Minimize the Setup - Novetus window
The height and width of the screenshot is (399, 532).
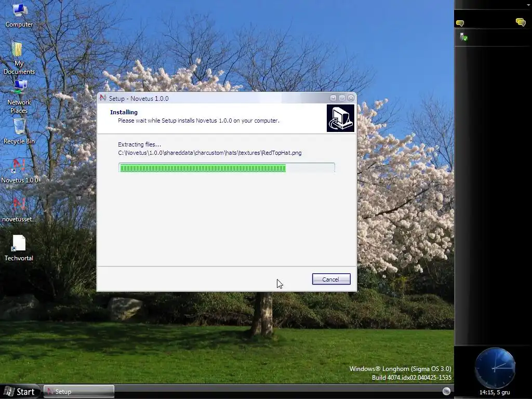(x=333, y=98)
